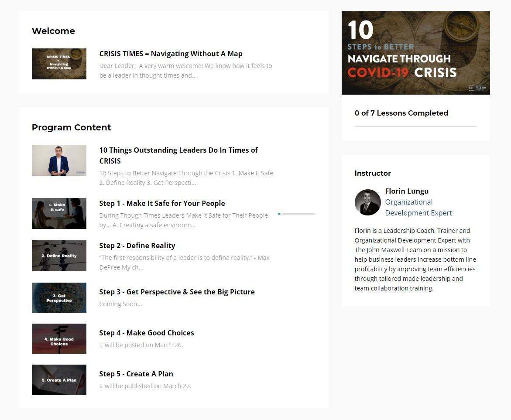Screen dimensions: 511x420
Task: Click the instructor name 'Florin Lungu'
Action: (x=407, y=191)
